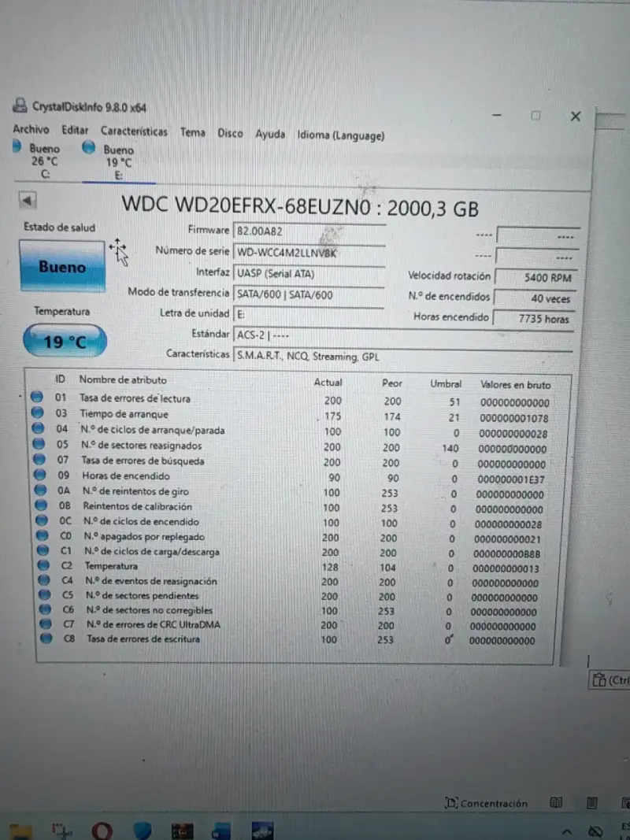The width and height of the screenshot is (630, 840).
Task: Click status icon for eventos de reasignación
Action: click(x=44, y=580)
